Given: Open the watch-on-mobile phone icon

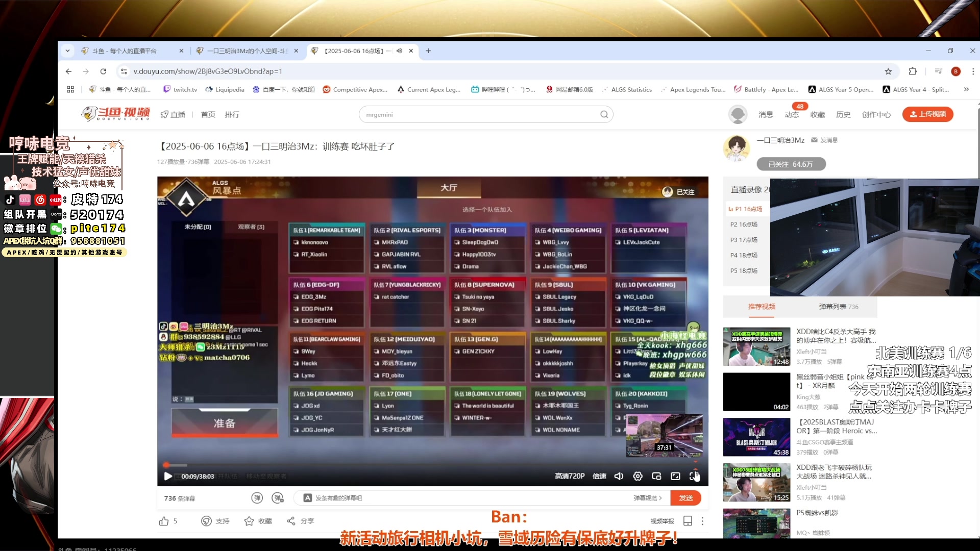Looking at the screenshot, I should (688, 521).
